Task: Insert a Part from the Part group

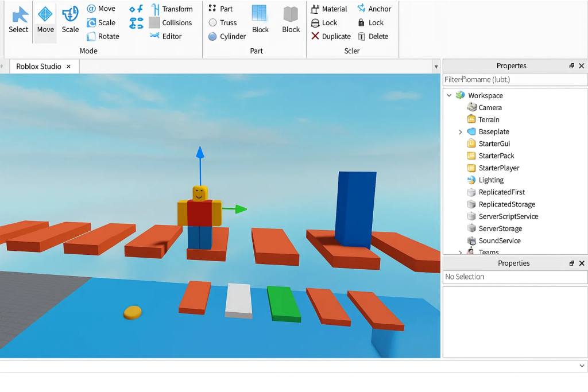Action: [220, 9]
